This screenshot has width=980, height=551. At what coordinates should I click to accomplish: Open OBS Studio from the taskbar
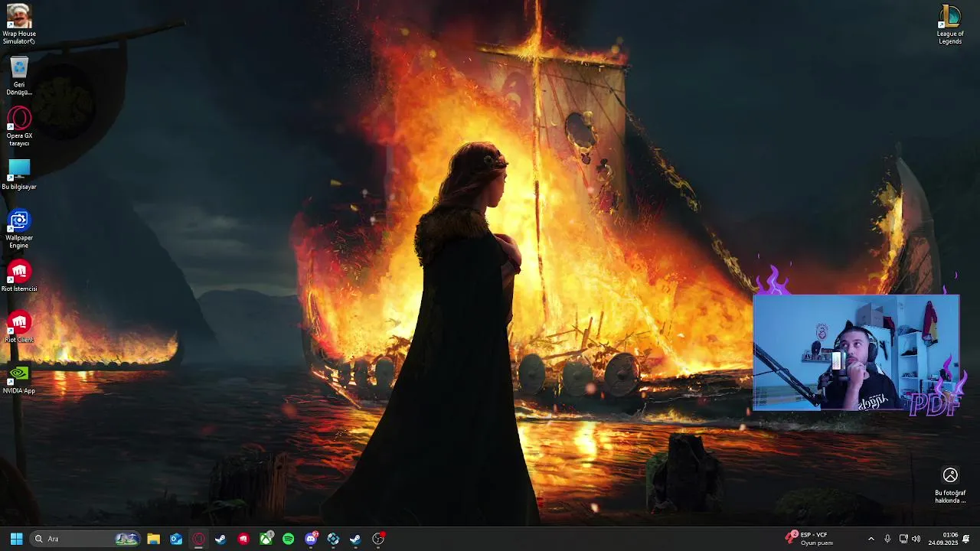click(x=378, y=539)
